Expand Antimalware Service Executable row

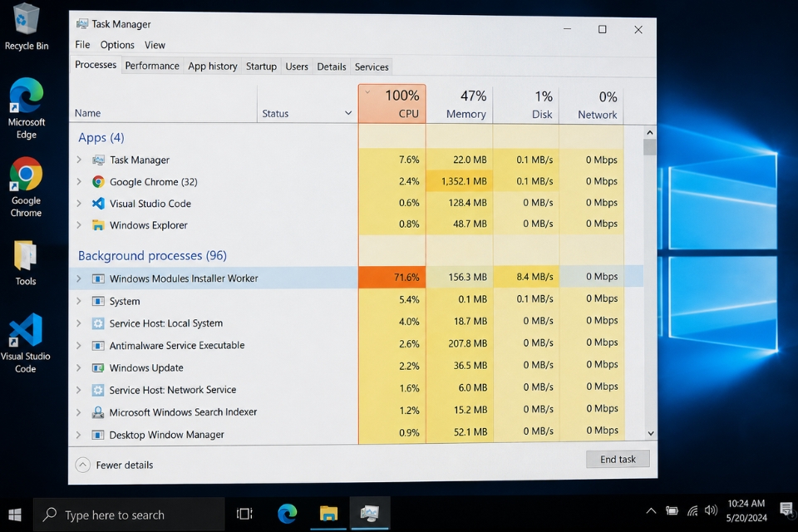[79, 346]
